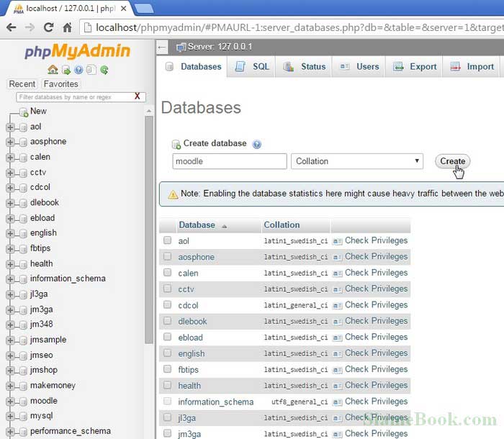Click the help icon beside Create database

tap(257, 145)
